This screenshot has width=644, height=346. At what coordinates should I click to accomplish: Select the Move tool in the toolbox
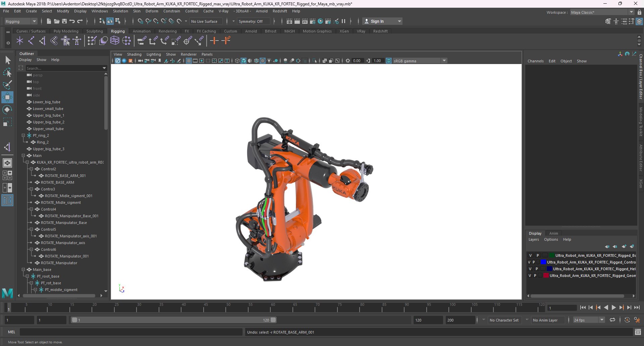pos(7,97)
